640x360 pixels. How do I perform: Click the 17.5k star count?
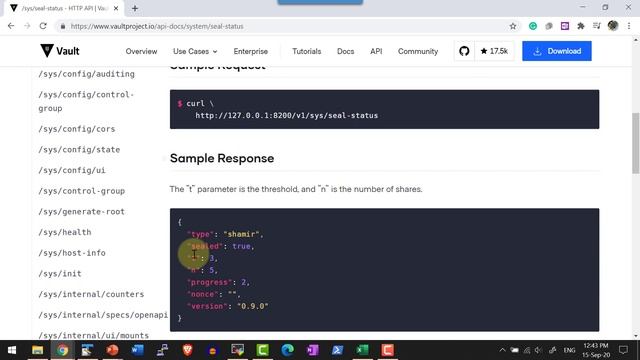tap(494, 51)
